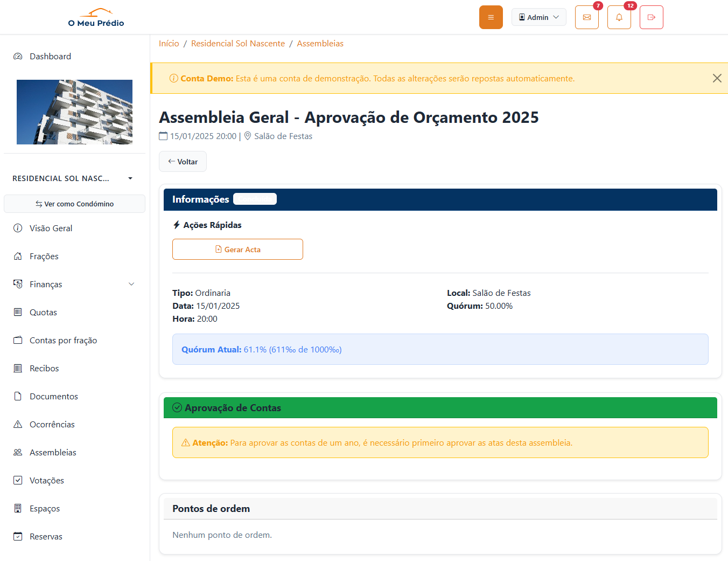The image size is (728, 561).
Task: Select the Reservas calendar icon
Action: click(18, 536)
